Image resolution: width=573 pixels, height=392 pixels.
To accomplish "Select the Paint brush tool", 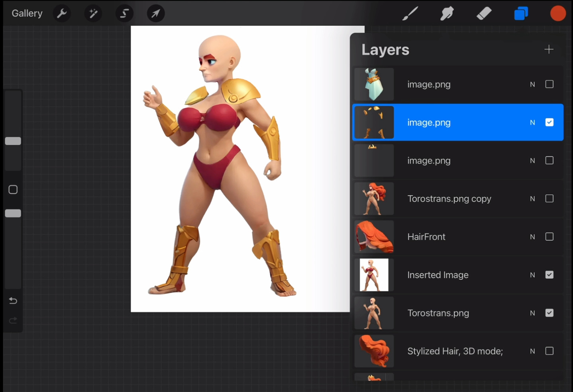I will pos(410,13).
